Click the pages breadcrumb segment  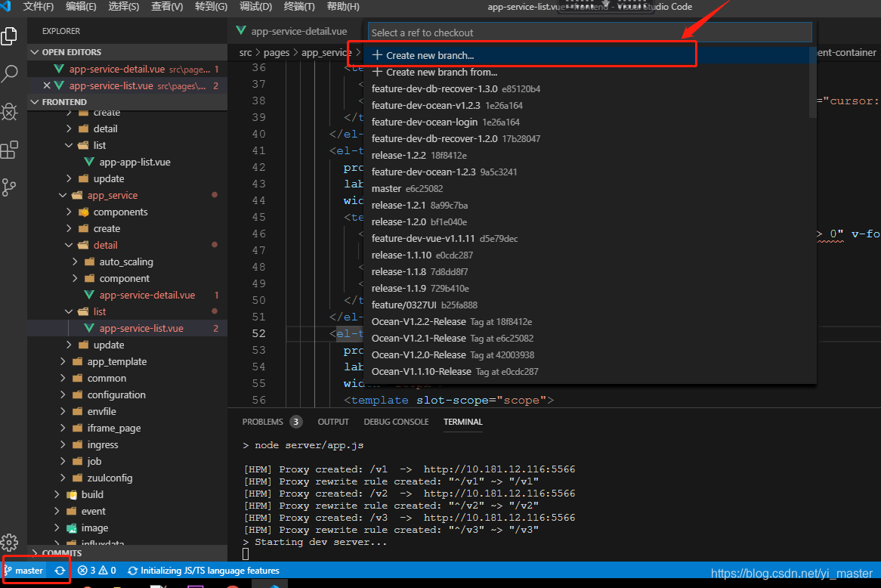(277, 52)
